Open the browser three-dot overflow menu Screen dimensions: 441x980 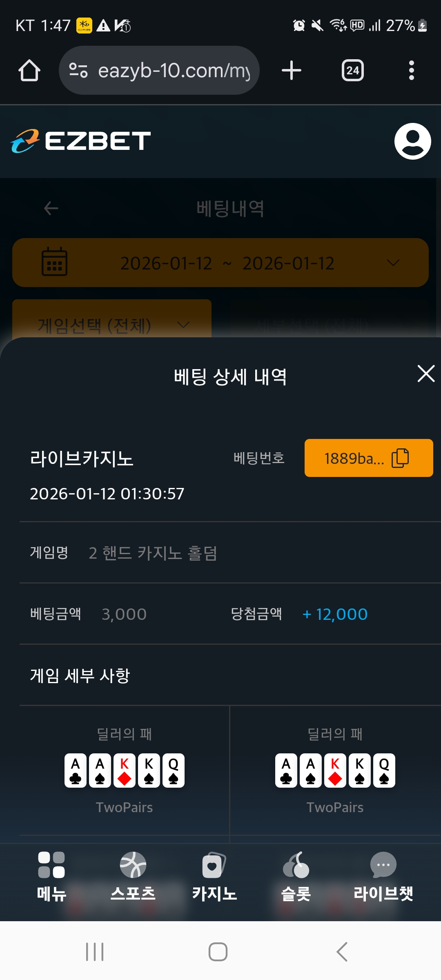coord(411,70)
